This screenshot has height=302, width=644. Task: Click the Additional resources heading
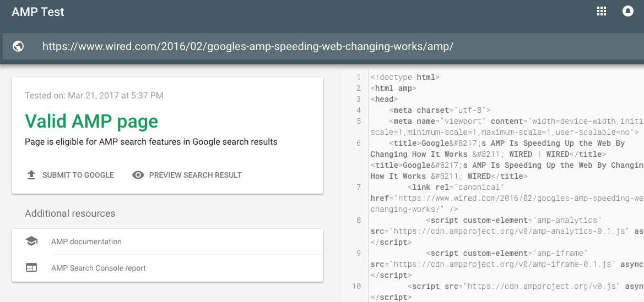coord(70,213)
